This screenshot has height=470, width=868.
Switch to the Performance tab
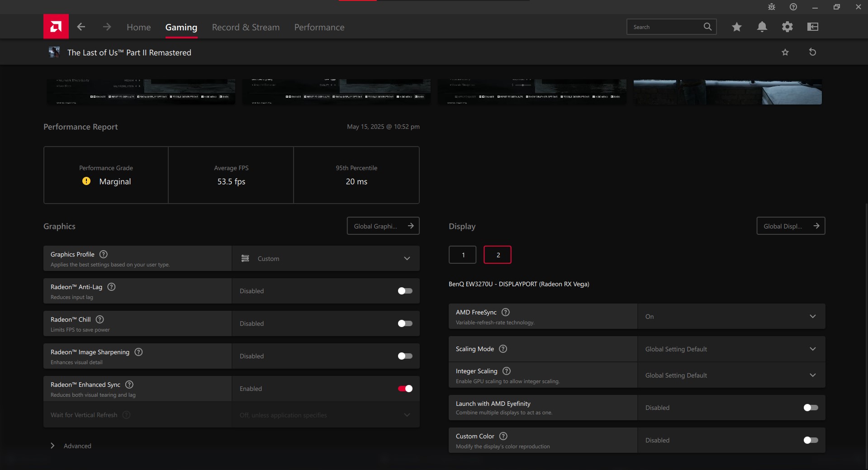coord(319,27)
